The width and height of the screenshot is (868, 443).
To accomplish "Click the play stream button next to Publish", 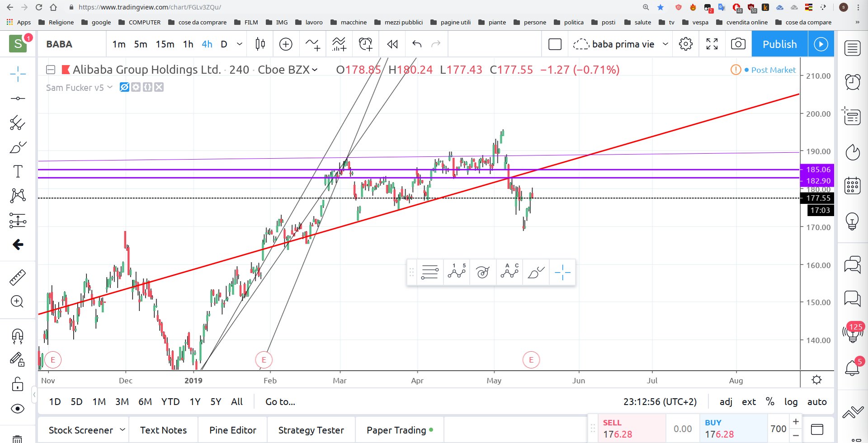I will tap(821, 44).
